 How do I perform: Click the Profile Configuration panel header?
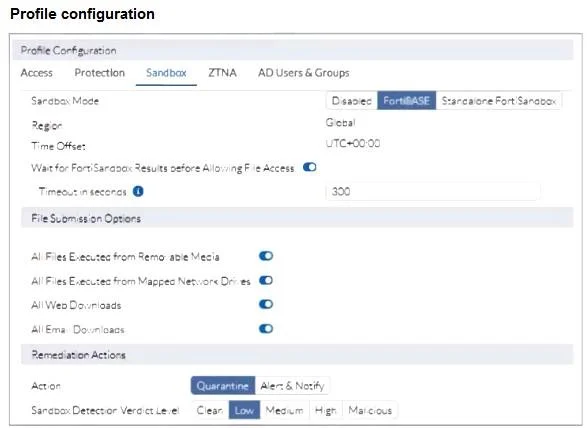coord(293,50)
